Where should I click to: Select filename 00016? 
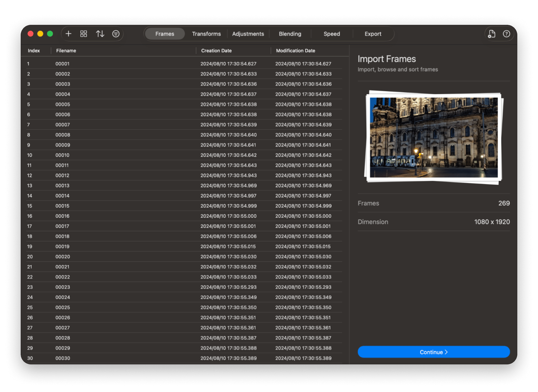tap(62, 216)
